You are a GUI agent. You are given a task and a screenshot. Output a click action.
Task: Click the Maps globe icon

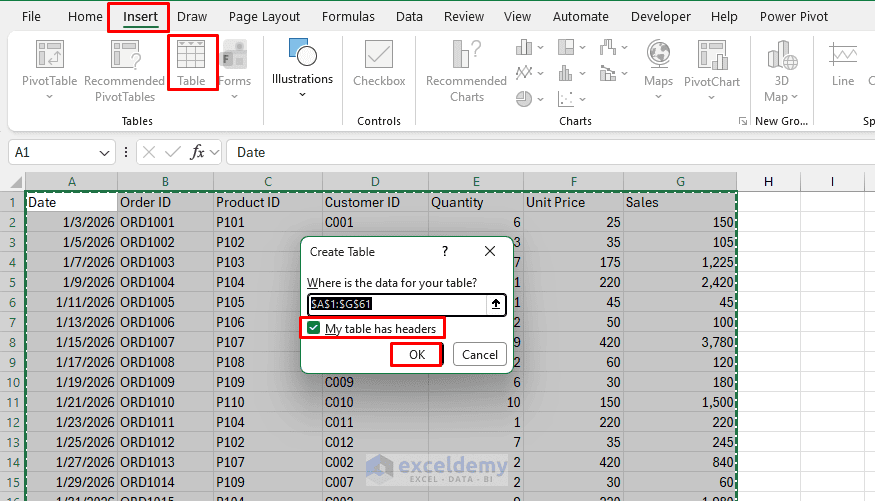[658, 54]
